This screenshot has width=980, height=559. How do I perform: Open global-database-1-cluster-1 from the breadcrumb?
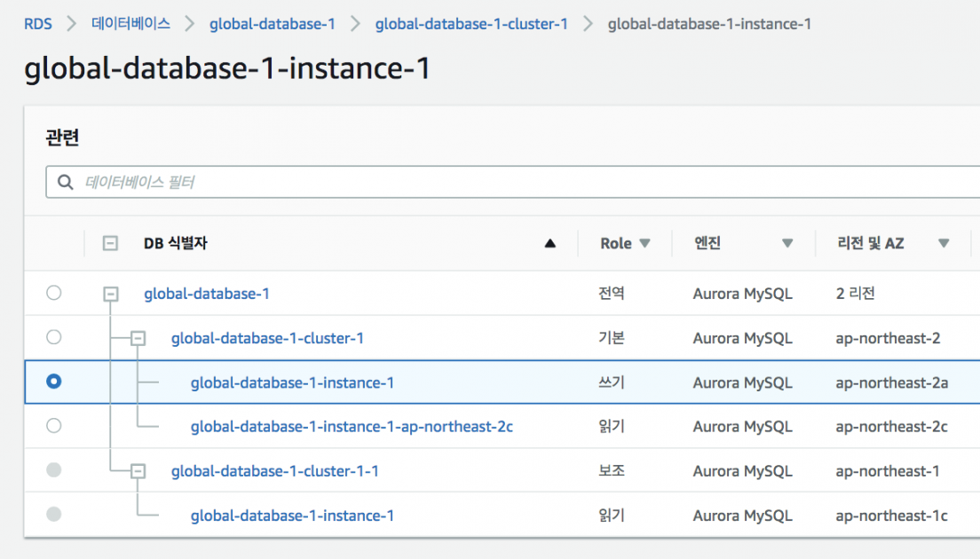click(x=470, y=24)
